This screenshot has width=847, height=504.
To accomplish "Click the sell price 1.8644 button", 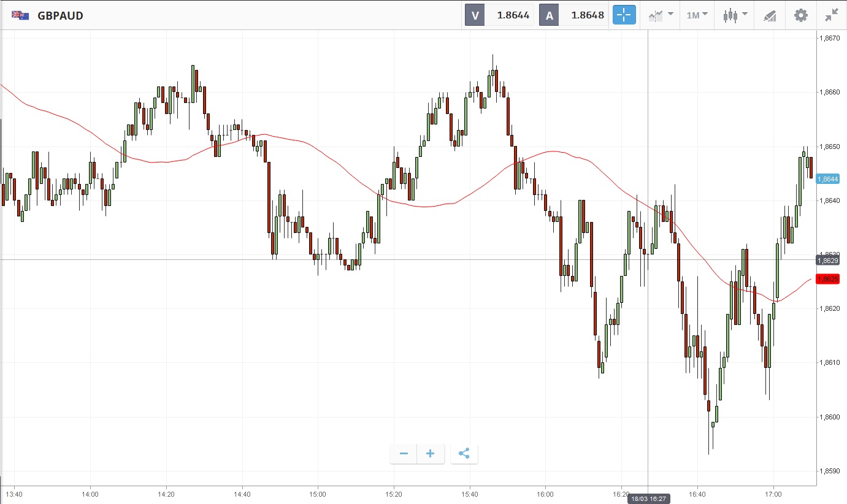I will [x=500, y=15].
